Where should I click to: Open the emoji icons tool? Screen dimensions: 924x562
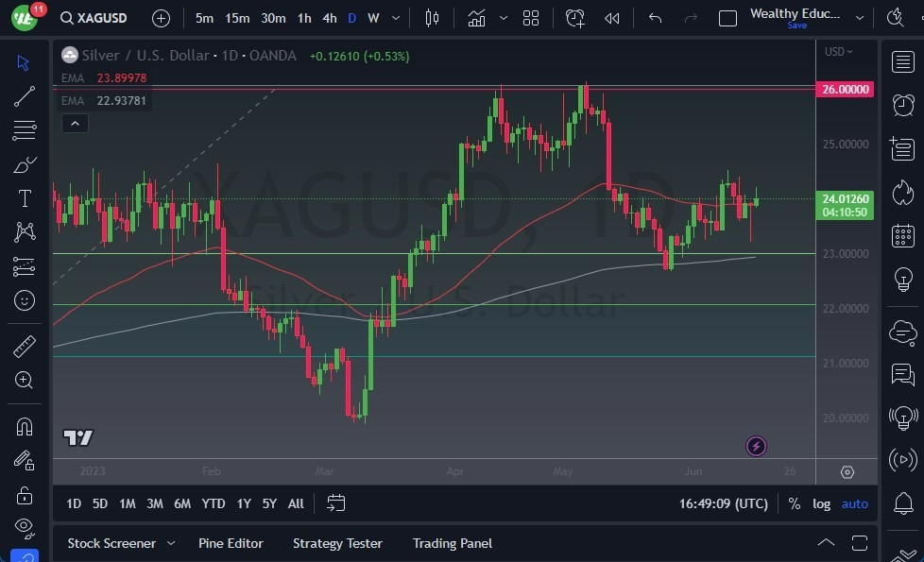click(25, 301)
